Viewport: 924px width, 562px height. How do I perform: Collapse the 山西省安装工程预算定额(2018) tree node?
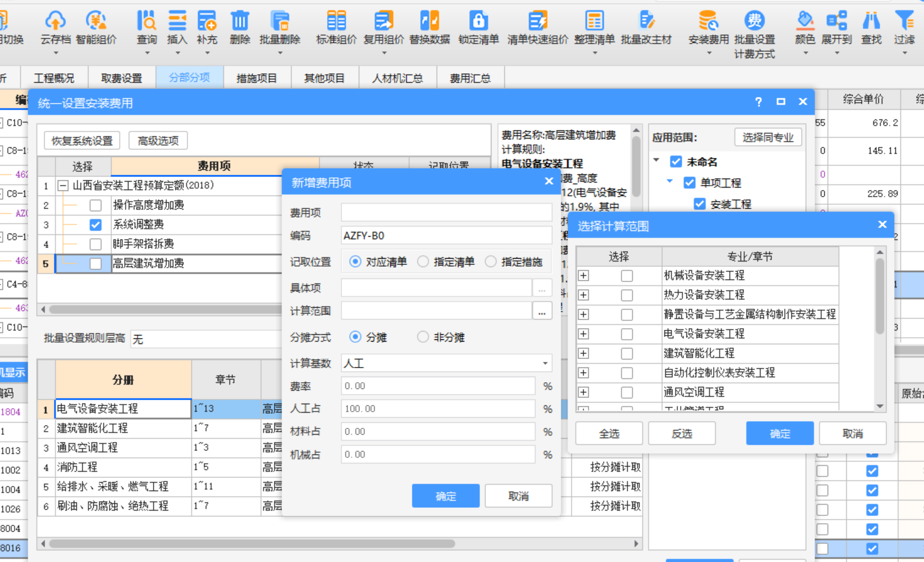click(63, 185)
